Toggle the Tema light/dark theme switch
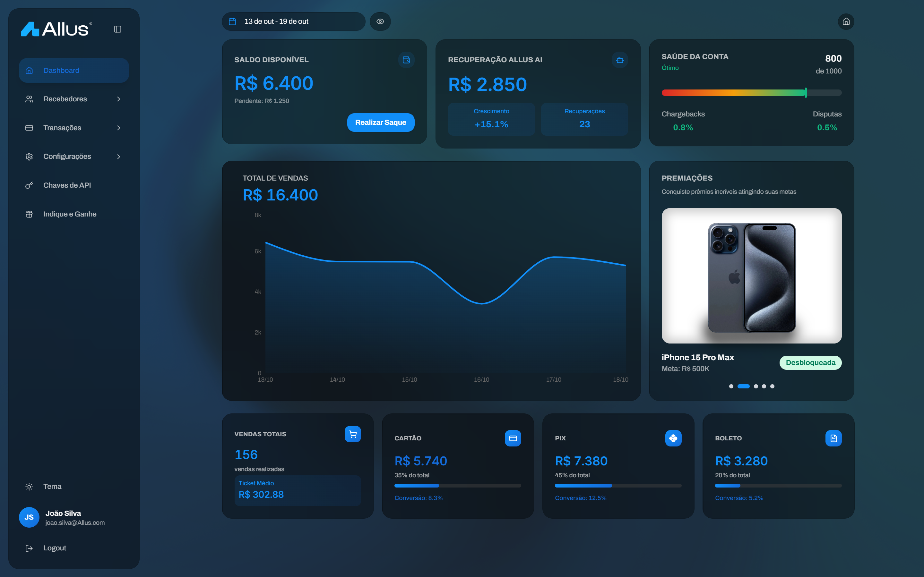 52,487
